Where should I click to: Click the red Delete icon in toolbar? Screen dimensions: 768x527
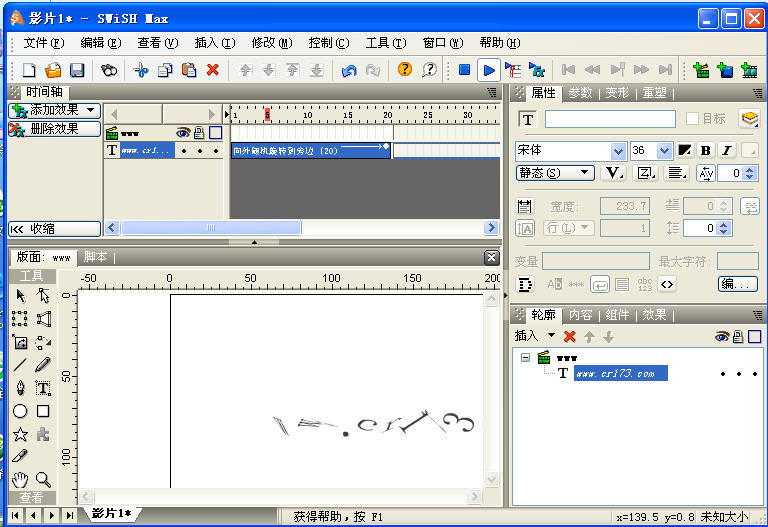coord(212,70)
